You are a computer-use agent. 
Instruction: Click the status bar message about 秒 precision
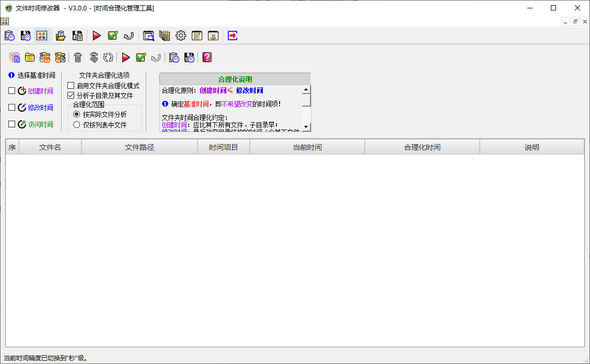click(x=45, y=358)
